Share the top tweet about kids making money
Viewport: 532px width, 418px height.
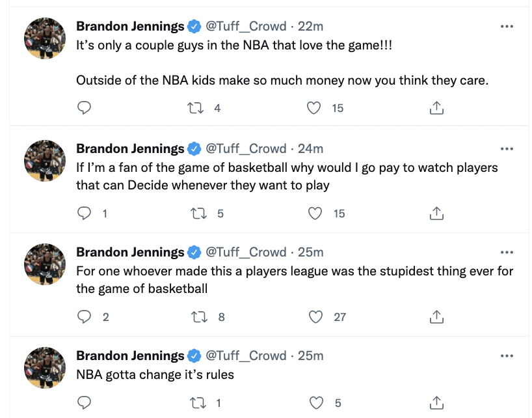click(x=436, y=108)
